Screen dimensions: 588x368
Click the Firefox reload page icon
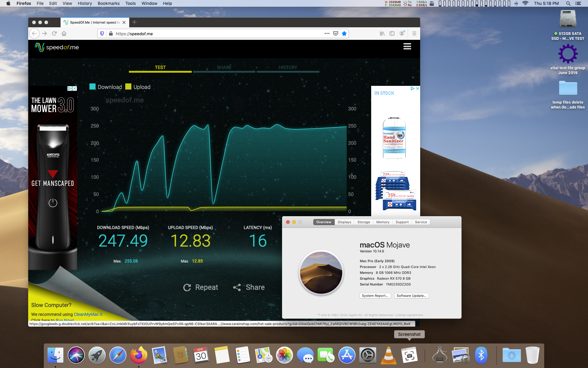pyautogui.click(x=54, y=33)
